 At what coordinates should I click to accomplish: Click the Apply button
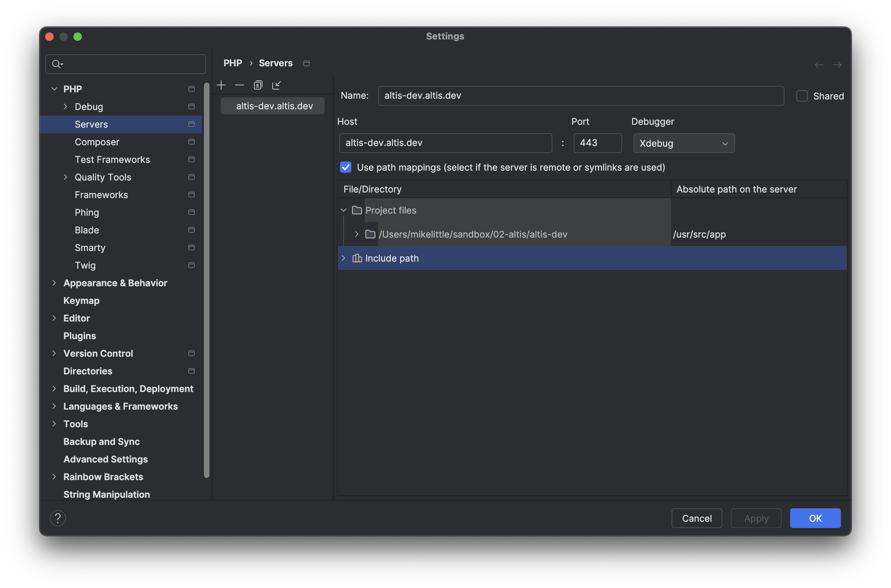tap(756, 518)
